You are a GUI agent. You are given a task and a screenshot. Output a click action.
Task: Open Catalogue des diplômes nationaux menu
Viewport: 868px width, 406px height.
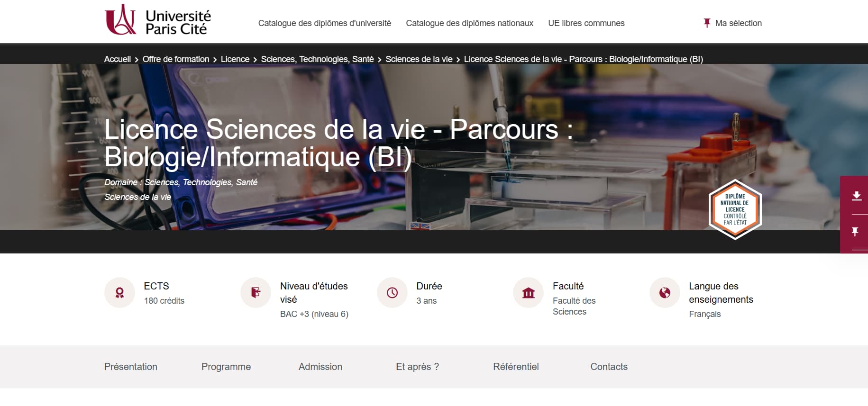(x=469, y=23)
